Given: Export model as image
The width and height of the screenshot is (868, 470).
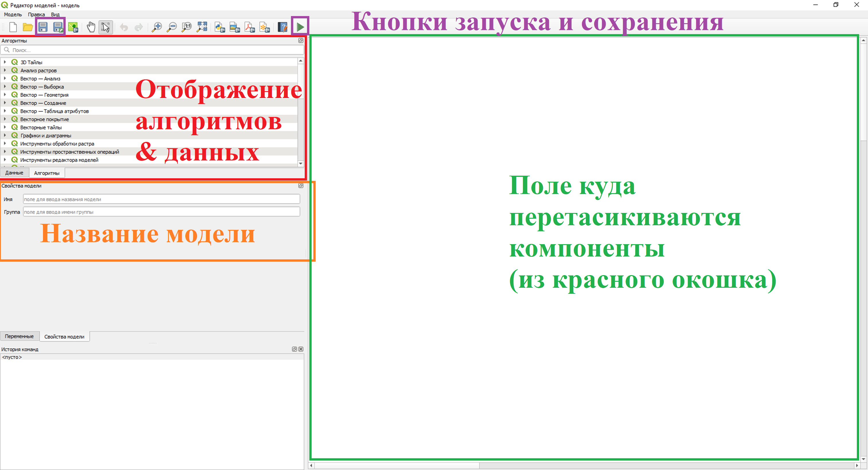Looking at the screenshot, I should (235, 27).
